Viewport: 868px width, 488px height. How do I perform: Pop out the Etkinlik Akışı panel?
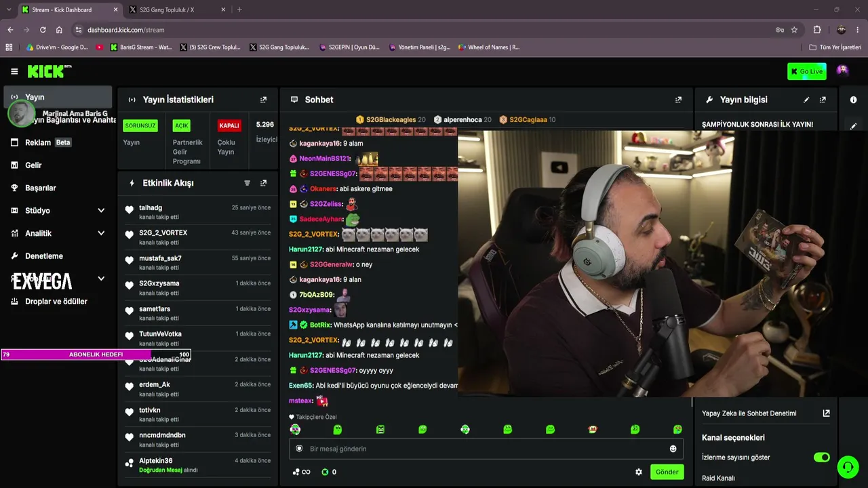coord(264,183)
